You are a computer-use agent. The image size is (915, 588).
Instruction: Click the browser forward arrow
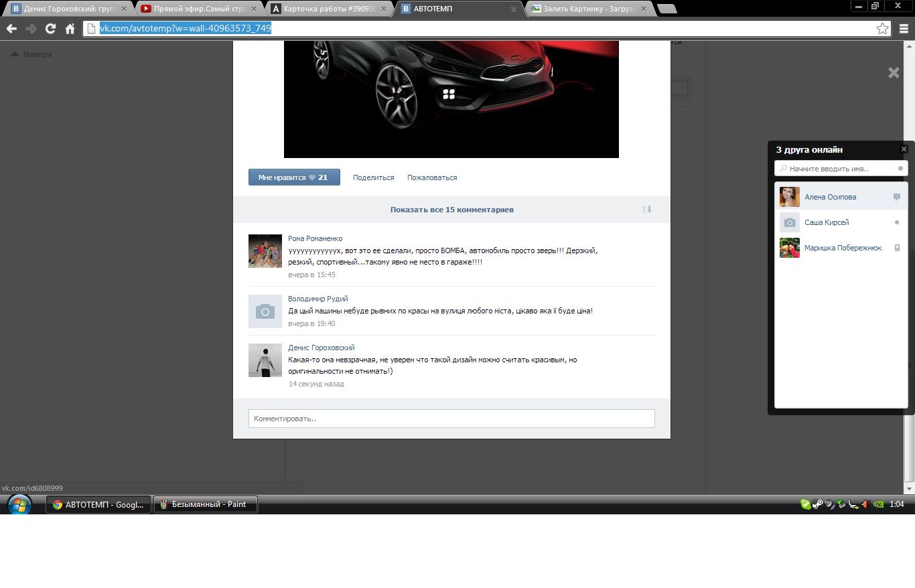[31, 28]
